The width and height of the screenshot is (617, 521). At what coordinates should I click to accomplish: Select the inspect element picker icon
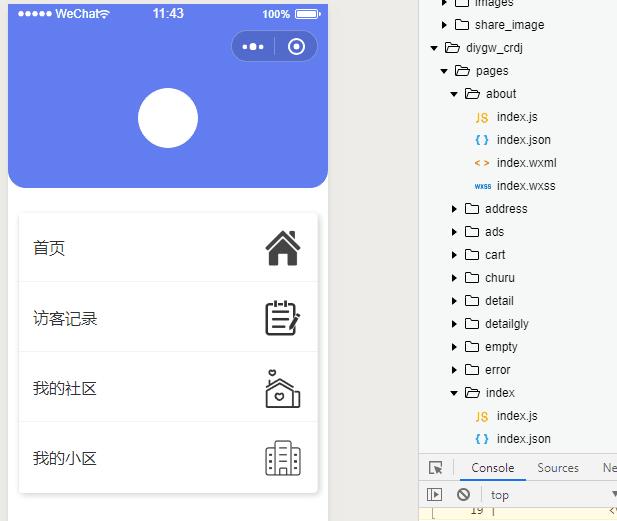[436, 468]
